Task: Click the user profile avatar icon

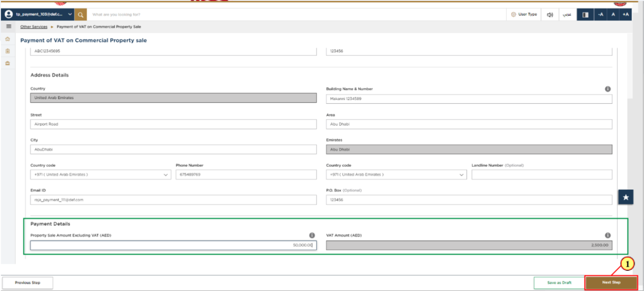Action: (x=9, y=15)
